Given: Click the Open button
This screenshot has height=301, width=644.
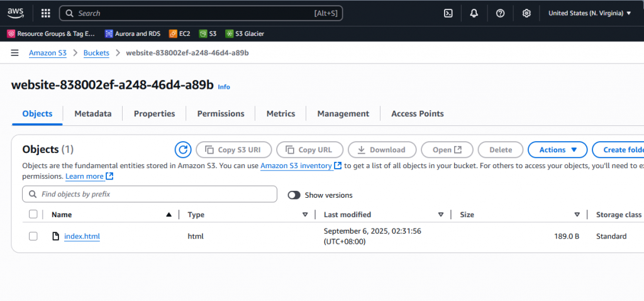Looking at the screenshot, I should 447,150.
